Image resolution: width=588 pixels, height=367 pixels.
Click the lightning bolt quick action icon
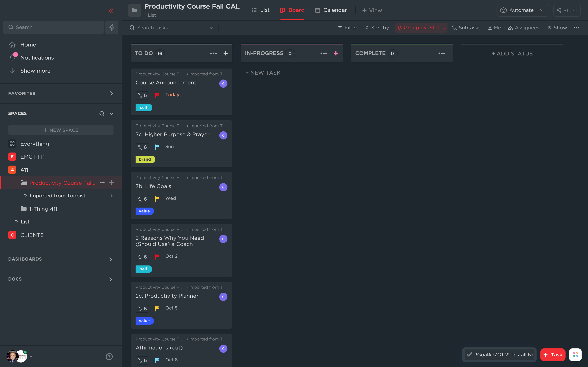click(x=112, y=27)
